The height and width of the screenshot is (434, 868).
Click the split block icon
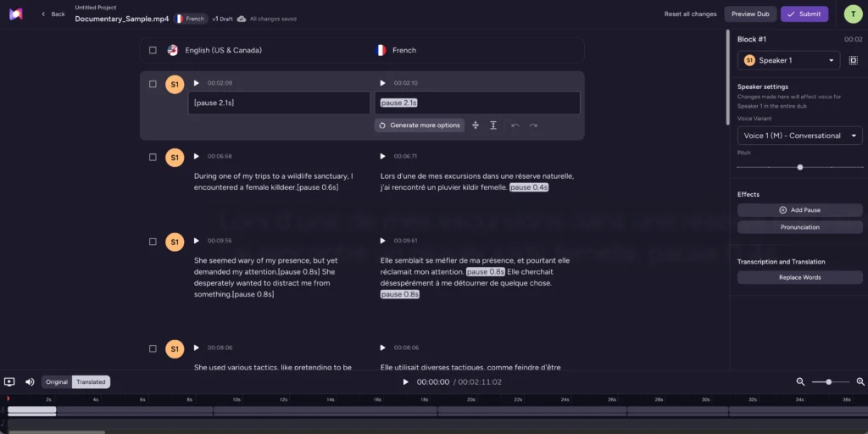pyautogui.click(x=475, y=125)
